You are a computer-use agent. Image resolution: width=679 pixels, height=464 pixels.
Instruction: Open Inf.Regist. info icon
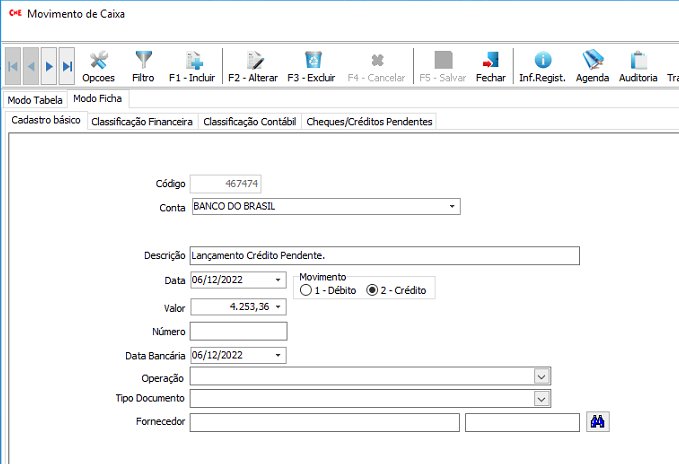pyautogui.click(x=542, y=66)
